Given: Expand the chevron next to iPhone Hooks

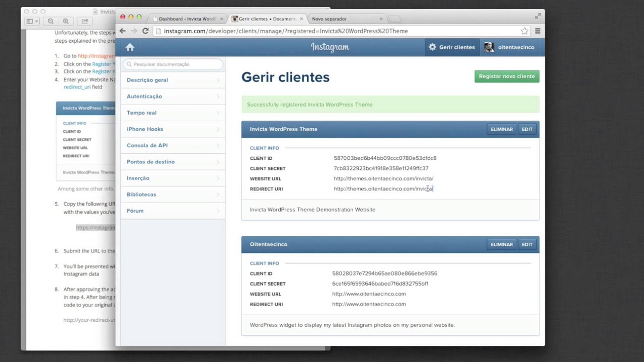Looking at the screenshot, I should (x=218, y=129).
